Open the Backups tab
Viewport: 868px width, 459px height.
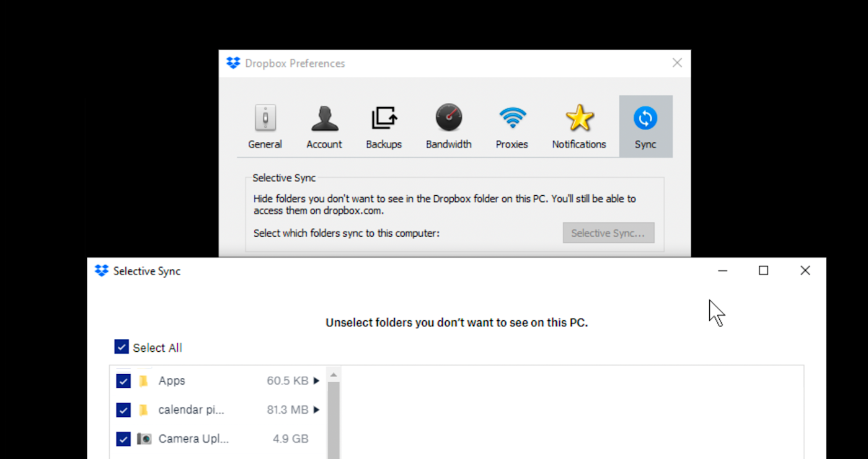384,126
